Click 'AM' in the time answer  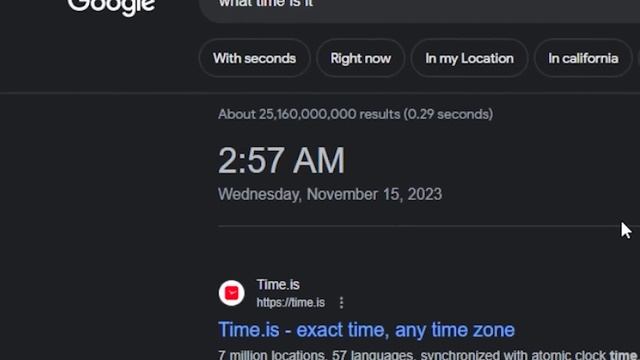pos(319,161)
